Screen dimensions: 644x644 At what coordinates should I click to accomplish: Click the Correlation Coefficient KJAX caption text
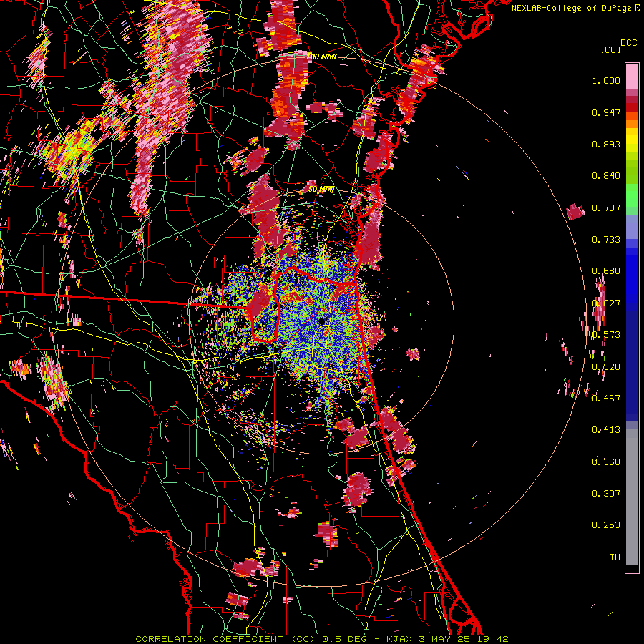pyautogui.click(x=322, y=639)
